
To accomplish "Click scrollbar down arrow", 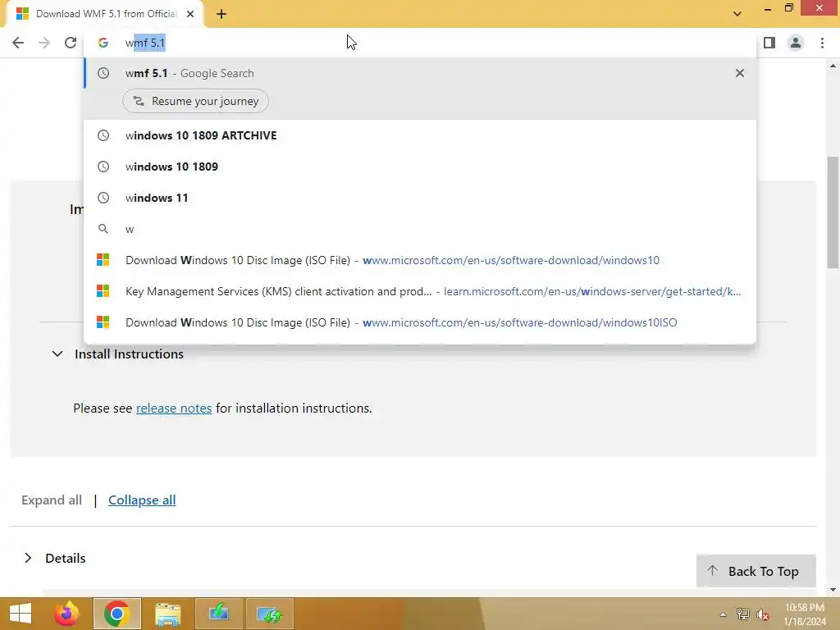I will coord(833,590).
